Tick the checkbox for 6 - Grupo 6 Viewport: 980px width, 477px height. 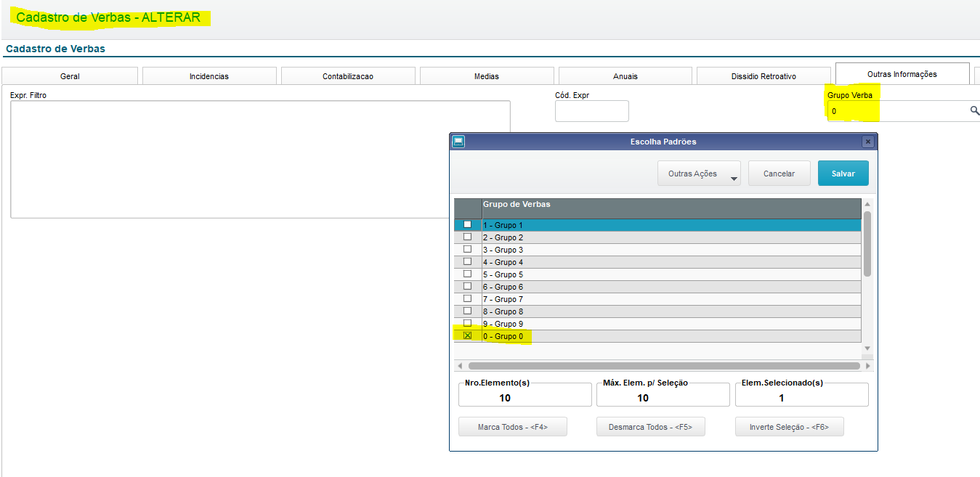(x=467, y=287)
